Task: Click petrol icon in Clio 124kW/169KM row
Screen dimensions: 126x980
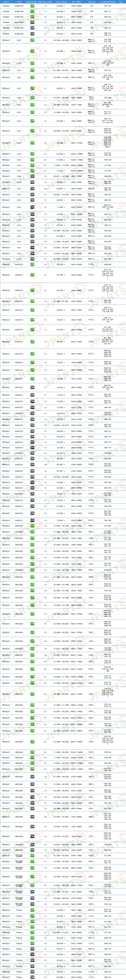Action: pyautogui.click(x=32, y=154)
